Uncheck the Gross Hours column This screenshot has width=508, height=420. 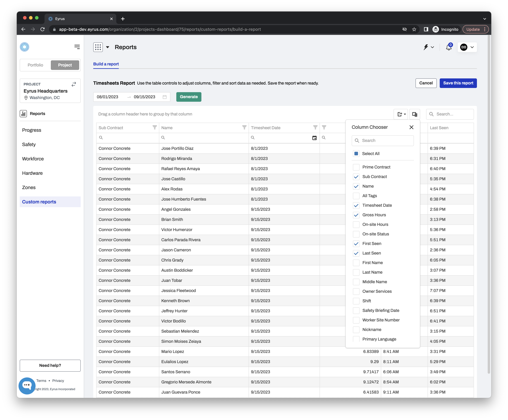[x=356, y=215]
